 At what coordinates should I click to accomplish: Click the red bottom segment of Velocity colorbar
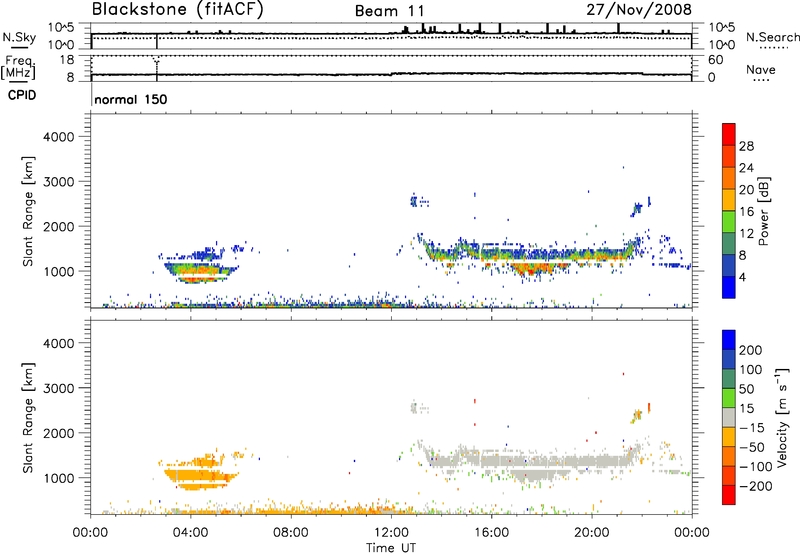coord(729,495)
